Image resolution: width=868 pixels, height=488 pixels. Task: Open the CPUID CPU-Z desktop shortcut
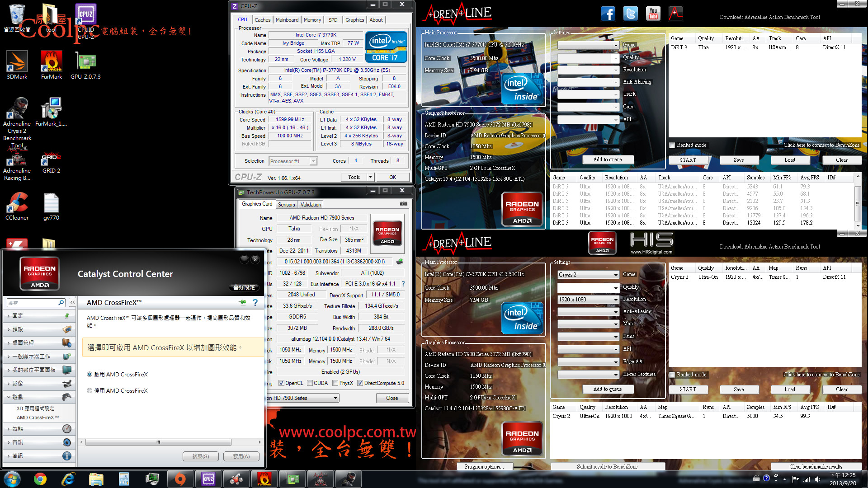click(x=85, y=21)
